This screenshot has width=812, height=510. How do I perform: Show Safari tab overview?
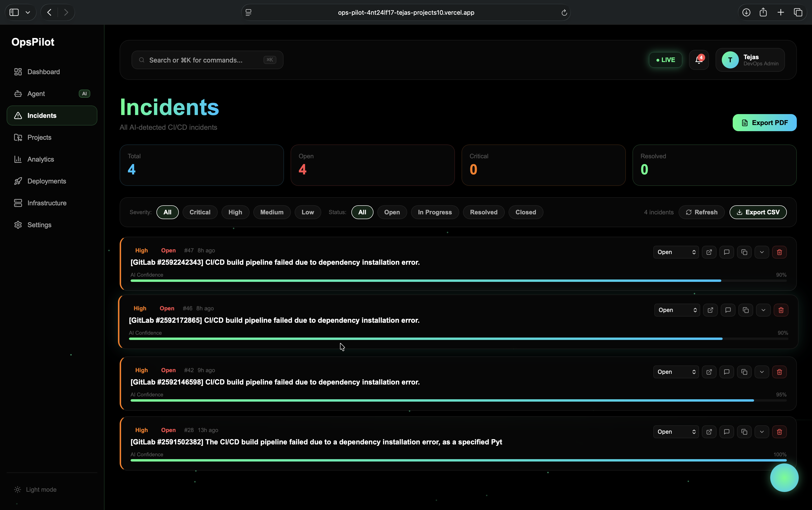(x=798, y=13)
